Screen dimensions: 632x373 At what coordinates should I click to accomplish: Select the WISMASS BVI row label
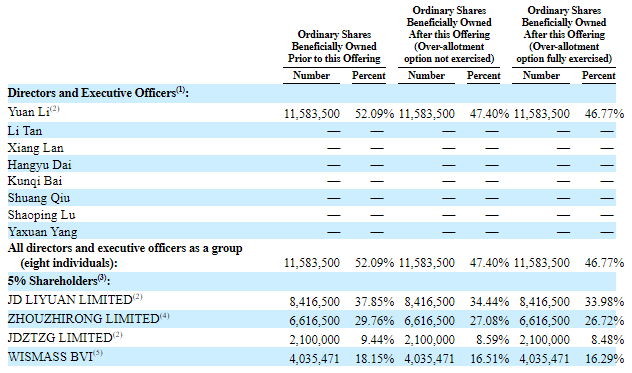click(x=55, y=356)
